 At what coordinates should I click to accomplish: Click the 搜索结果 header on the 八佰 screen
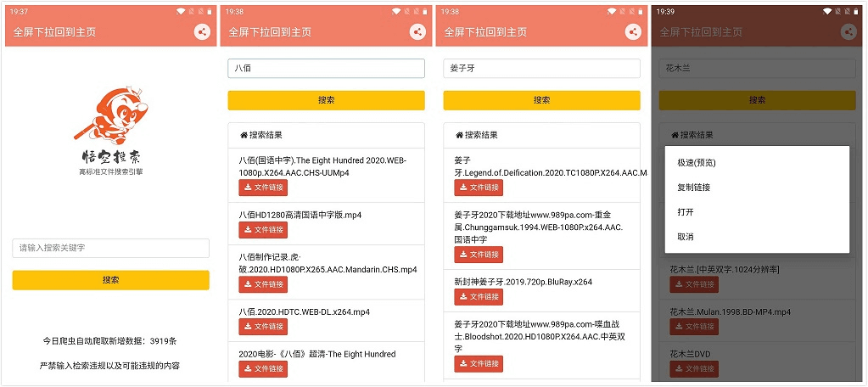point(266,135)
